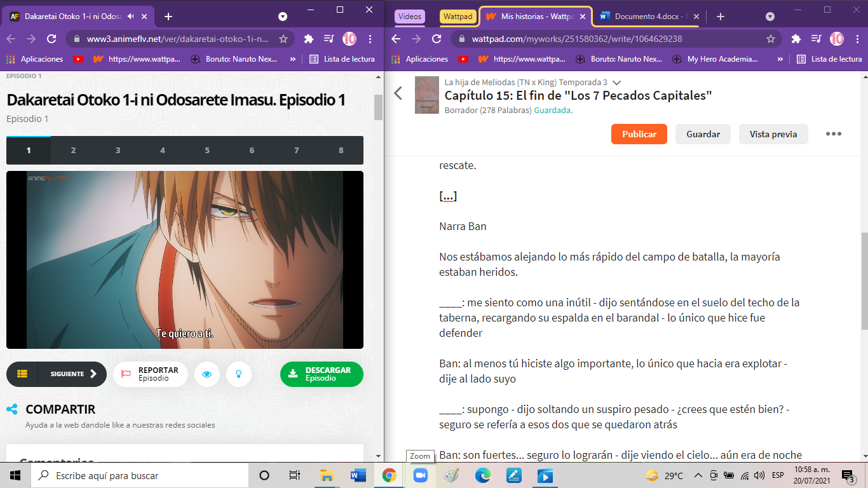The height and width of the screenshot is (488, 868).
Task: Reload the AnimeFLV page
Action: [x=51, y=39]
